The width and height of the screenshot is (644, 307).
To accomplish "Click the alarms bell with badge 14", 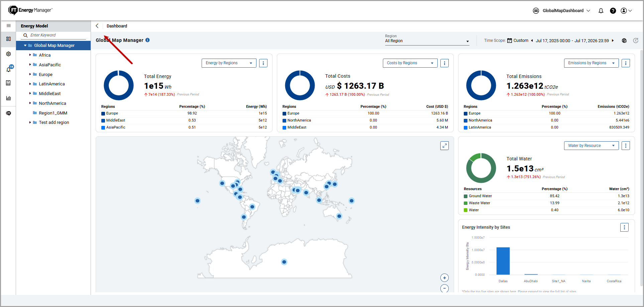I will (x=9, y=69).
